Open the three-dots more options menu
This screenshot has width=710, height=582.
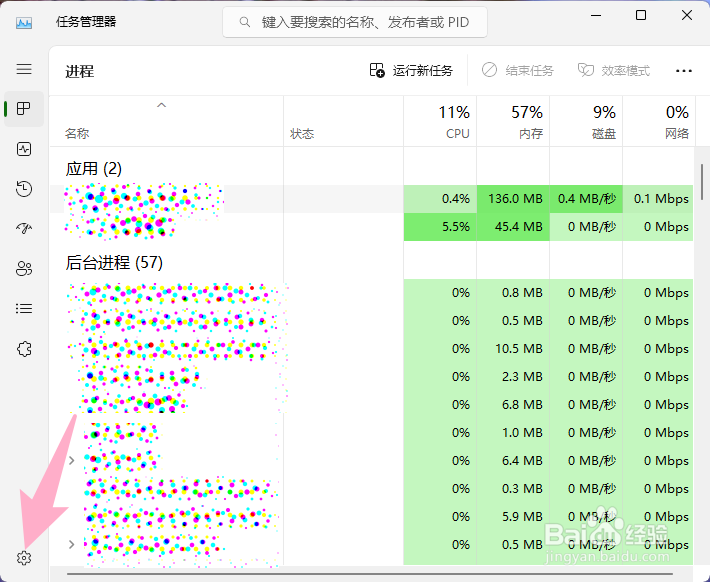coord(684,70)
